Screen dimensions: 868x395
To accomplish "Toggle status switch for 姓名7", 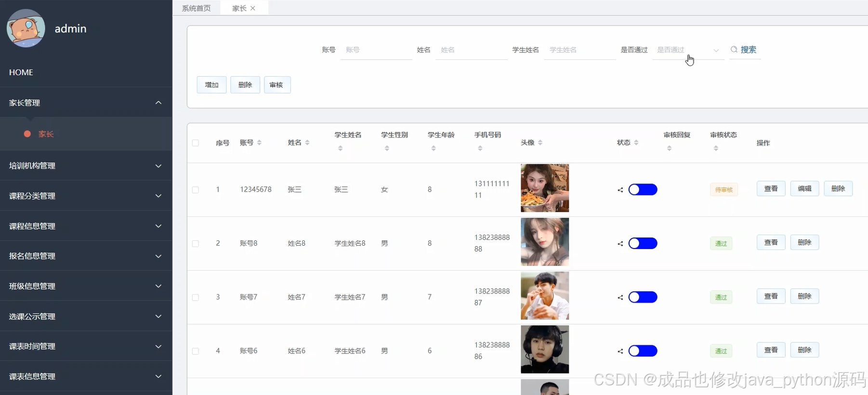I will pos(643,297).
